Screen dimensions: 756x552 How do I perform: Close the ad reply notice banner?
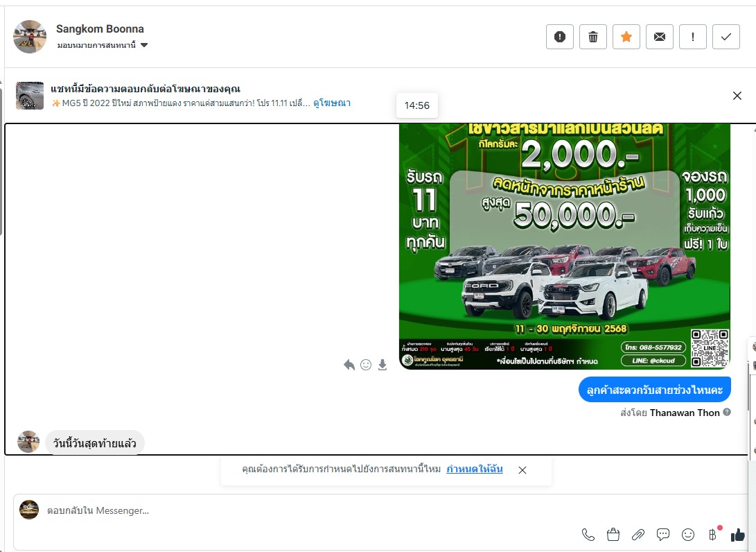737,96
